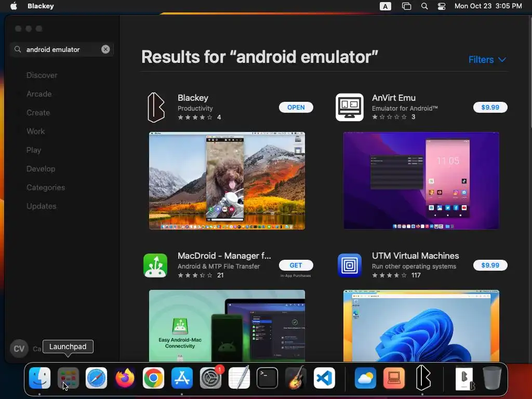Go to Discover in the sidebar
Image resolution: width=532 pixels, height=399 pixels.
click(x=42, y=75)
